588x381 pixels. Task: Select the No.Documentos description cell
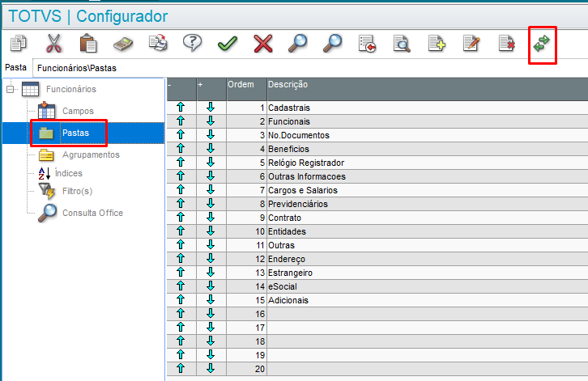428,135
